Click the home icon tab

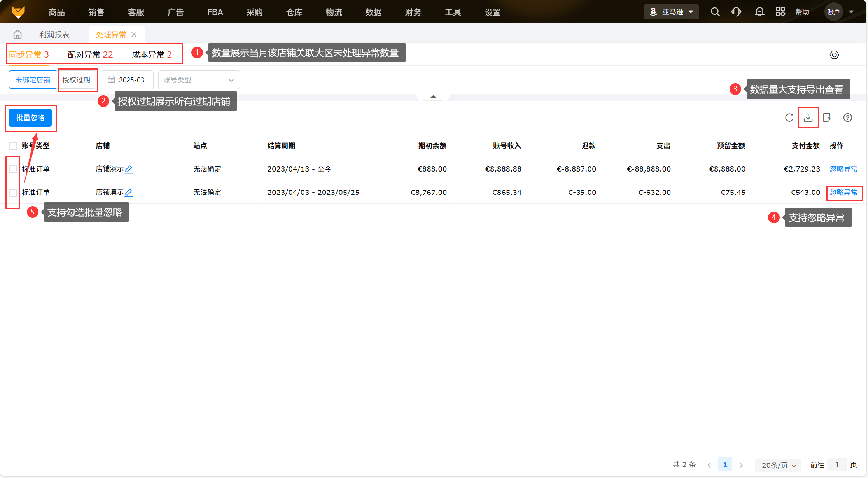pos(17,35)
